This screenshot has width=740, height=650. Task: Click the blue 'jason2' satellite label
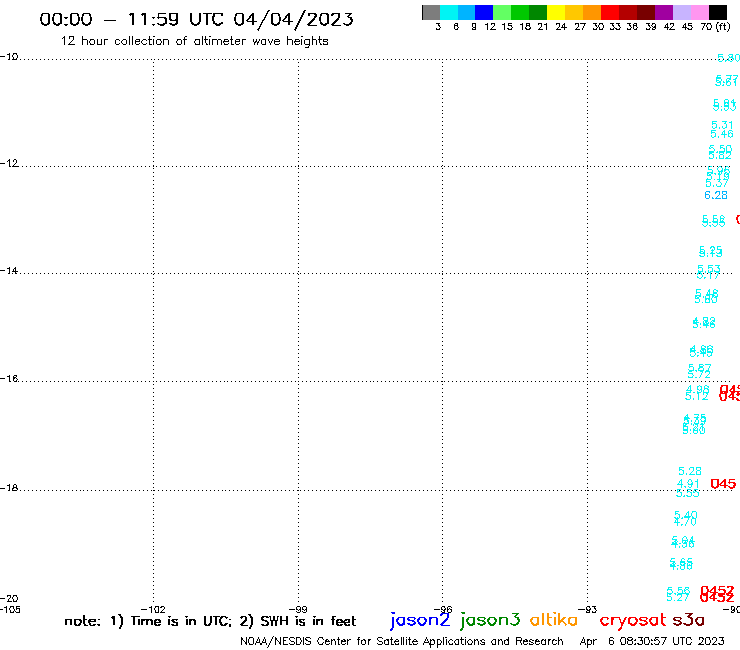coord(420,620)
